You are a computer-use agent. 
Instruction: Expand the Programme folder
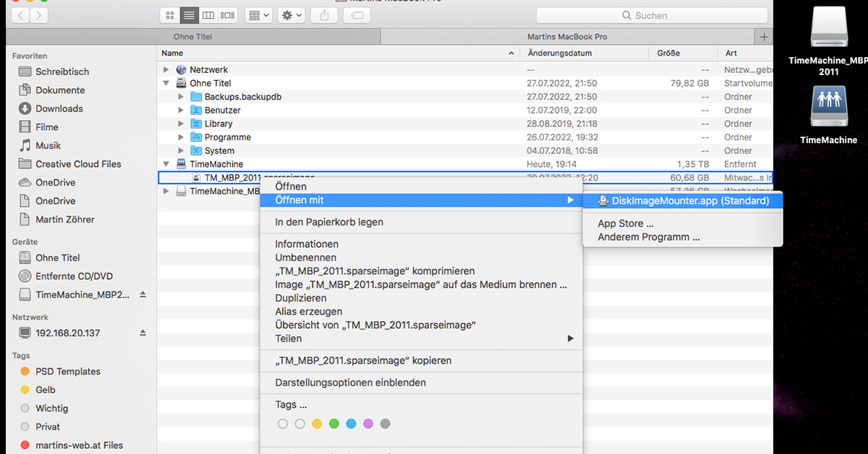(x=181, y=137)
